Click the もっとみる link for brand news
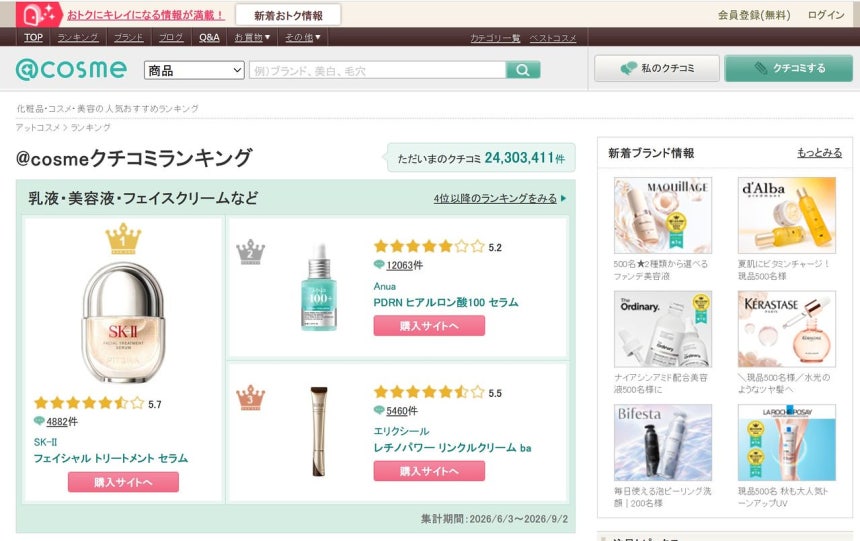The height and width of the screenshot is (541, 860). (819, 153)
